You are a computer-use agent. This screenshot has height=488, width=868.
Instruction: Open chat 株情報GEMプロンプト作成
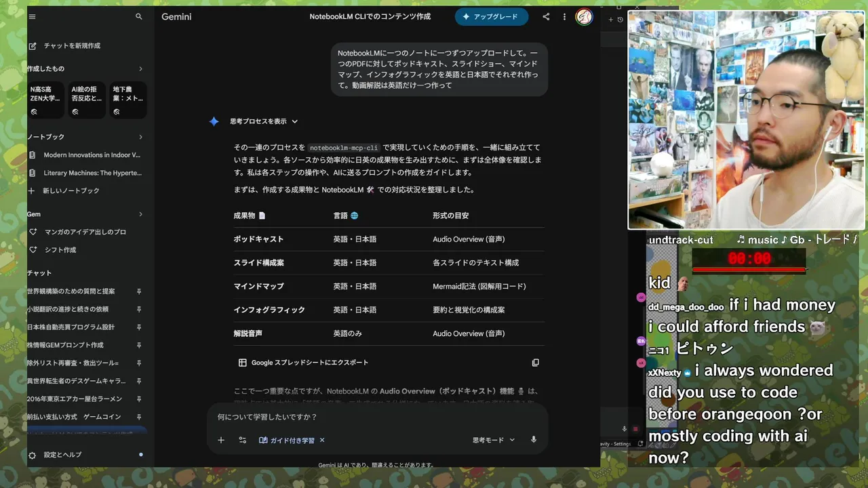tap(66, 345)
